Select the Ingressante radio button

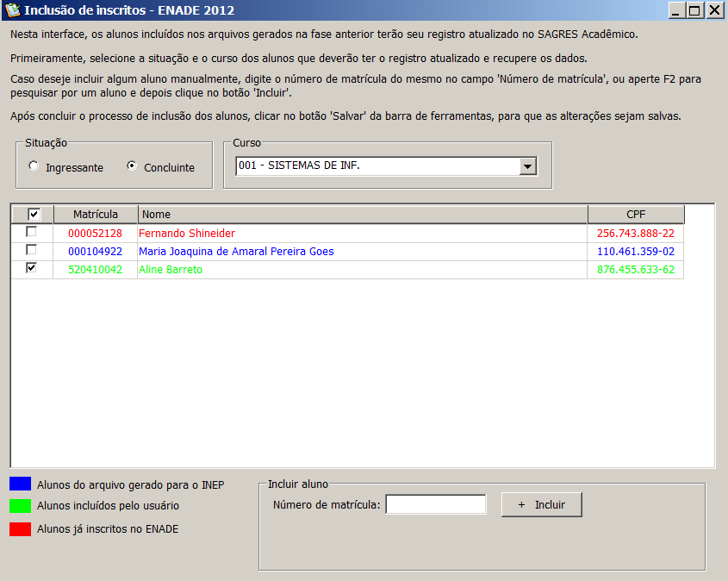(x=34, y=166)
